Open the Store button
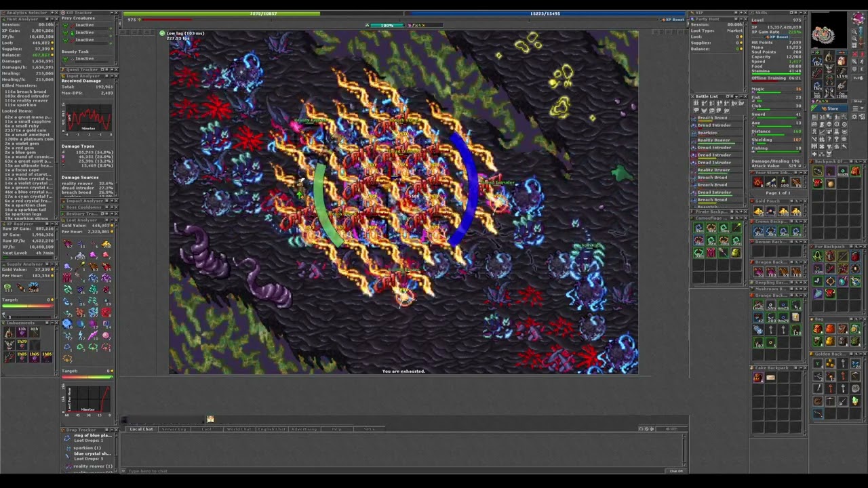Screen dimensions: 868x488 point(829,108)
